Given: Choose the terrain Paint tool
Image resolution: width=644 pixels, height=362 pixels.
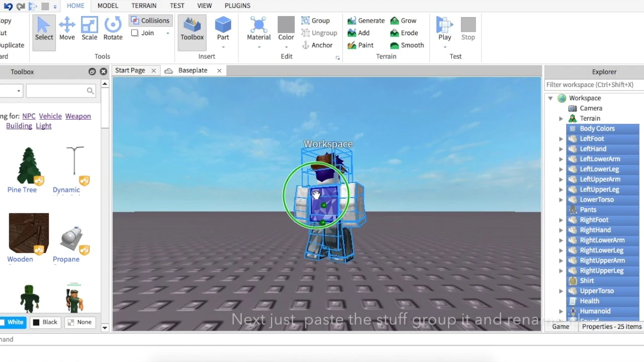Looking at the screenshot, I should (x=361, y=45).
